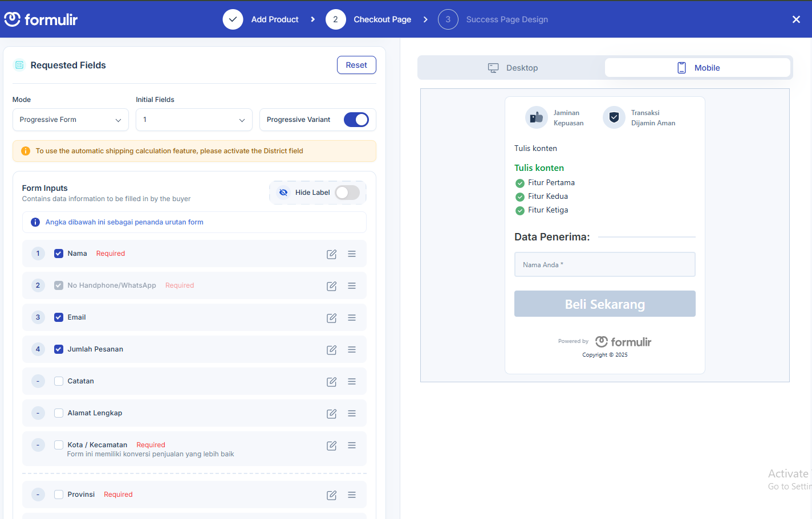Click the formulir logo in preview footer
The image size is (812, 519).
click(x=623, y=342)
